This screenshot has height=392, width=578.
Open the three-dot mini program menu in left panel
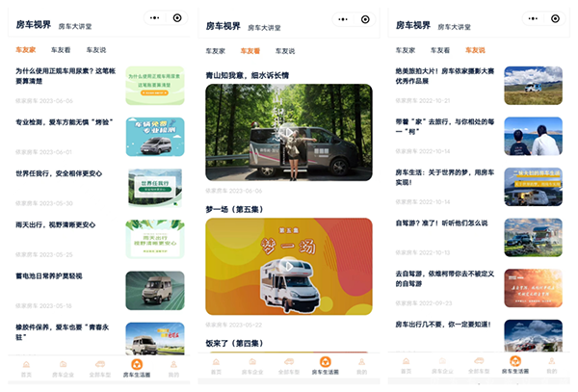pyautogui.click(x=156, y=17)
